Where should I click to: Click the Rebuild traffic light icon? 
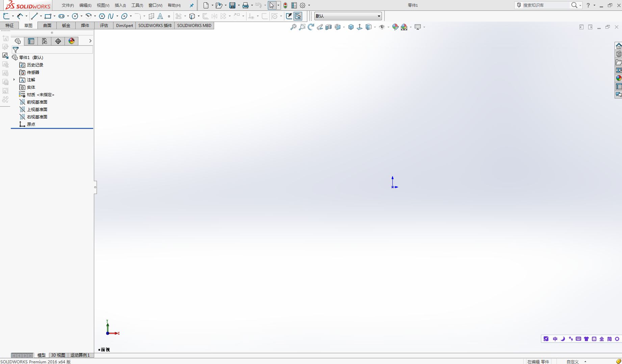(x=285, y=5)
